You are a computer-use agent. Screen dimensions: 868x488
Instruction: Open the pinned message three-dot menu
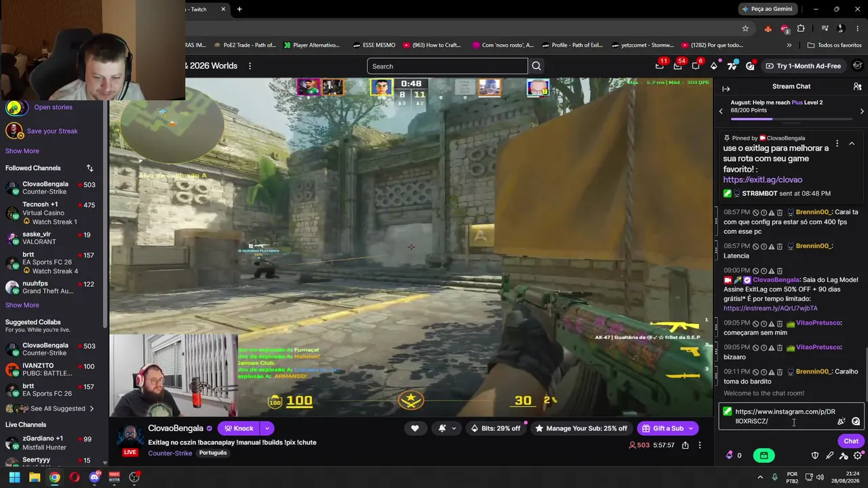click(837, 144)
